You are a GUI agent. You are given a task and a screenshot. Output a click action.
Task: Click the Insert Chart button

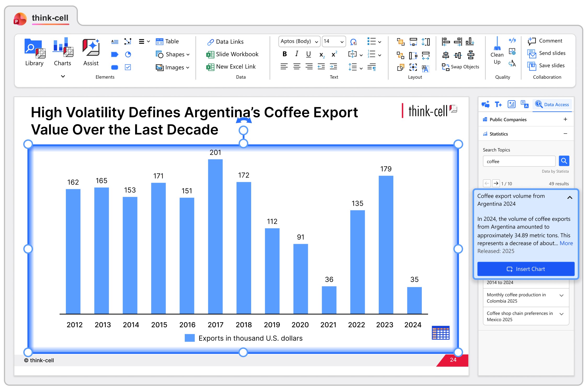(526, 269)
